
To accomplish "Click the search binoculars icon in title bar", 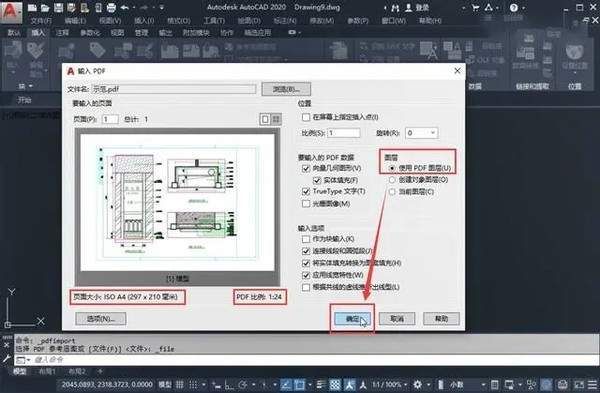I will (396, 8).
